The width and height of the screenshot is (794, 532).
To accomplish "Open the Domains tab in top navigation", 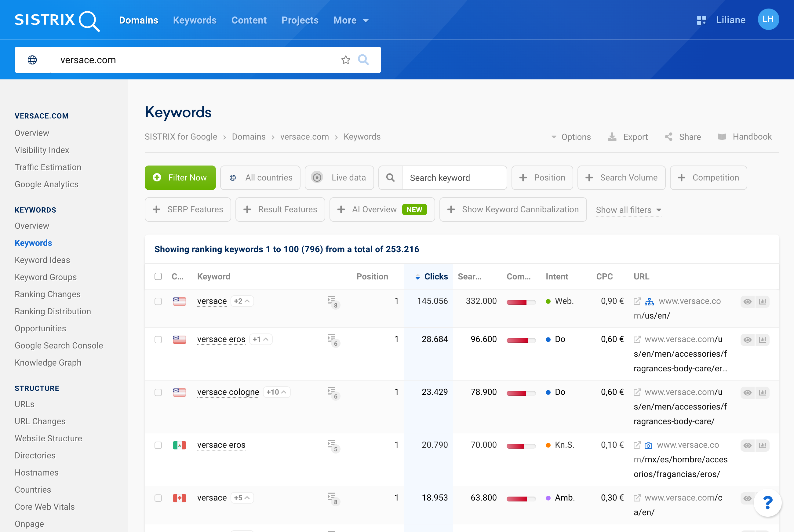I will tap(138, 20).
